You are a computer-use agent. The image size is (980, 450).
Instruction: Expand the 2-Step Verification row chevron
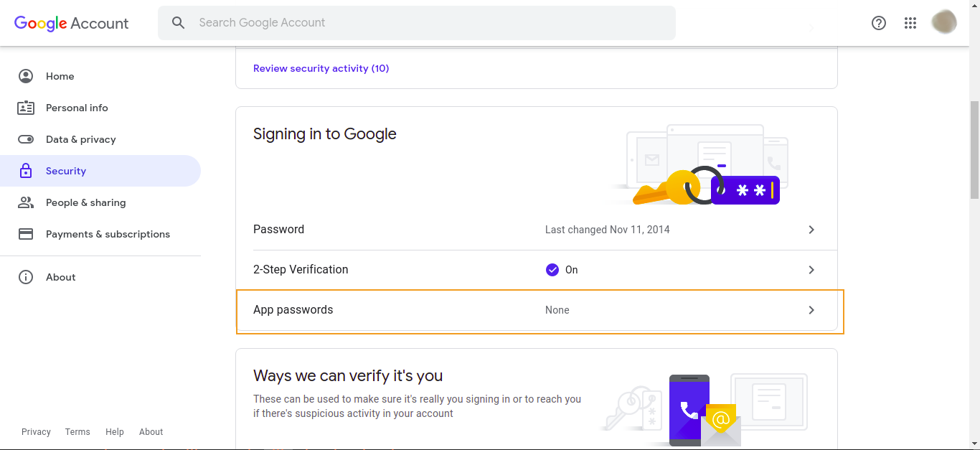pos(811,270)
